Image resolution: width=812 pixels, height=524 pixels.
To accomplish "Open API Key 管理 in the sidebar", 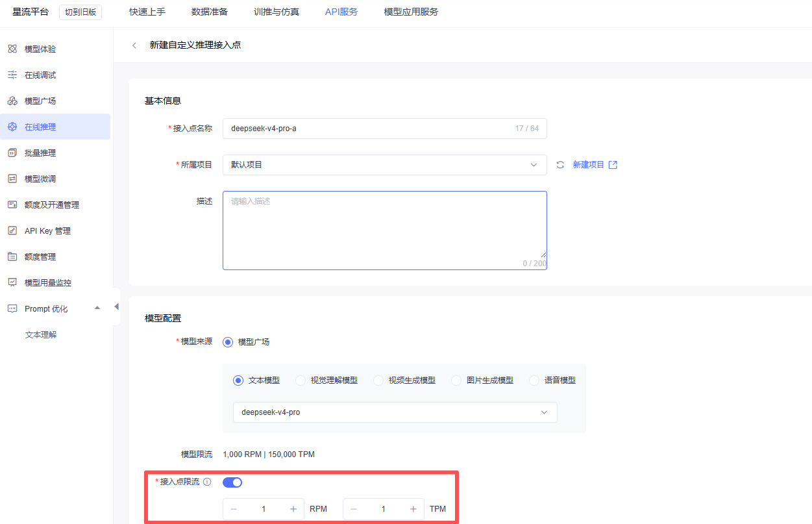I will point(55,231).
